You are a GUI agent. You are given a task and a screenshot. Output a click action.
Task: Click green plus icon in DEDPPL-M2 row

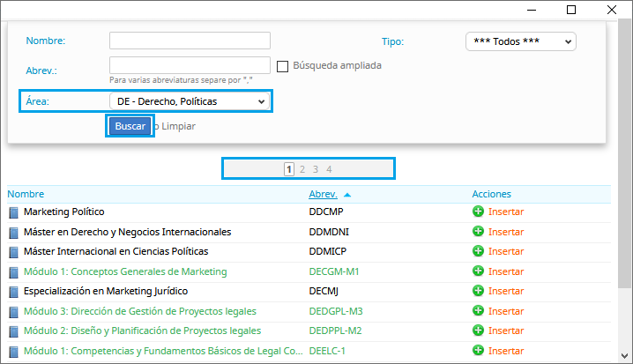478,330
